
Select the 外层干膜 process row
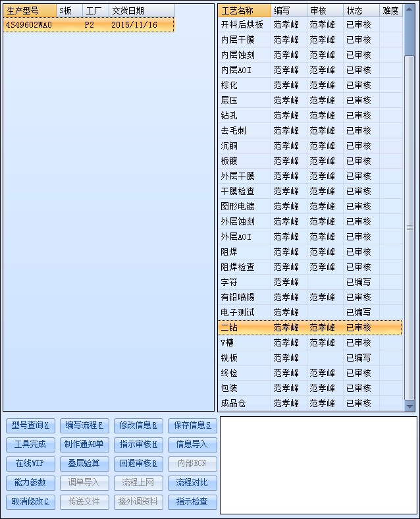coord(310,176)
